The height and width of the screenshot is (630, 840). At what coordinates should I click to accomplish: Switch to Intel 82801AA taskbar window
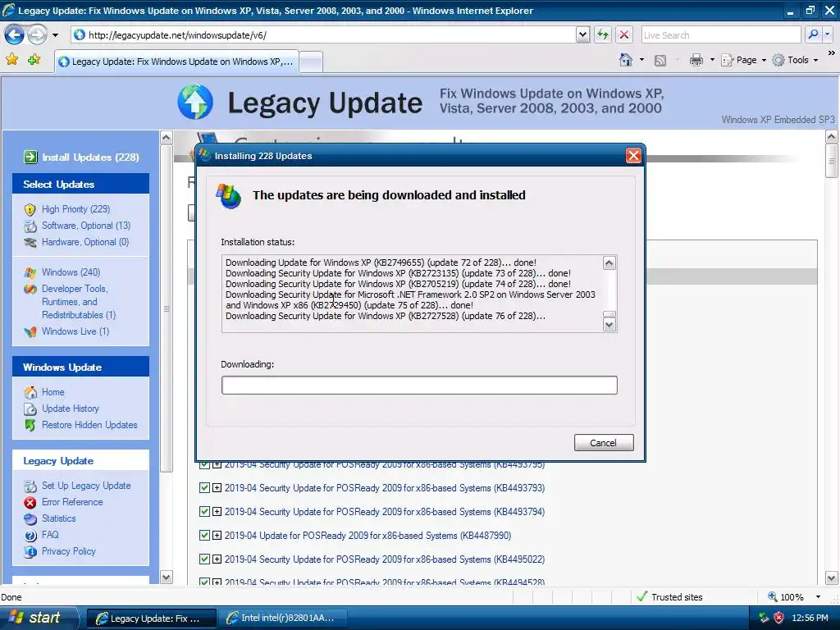click(282, 619)
